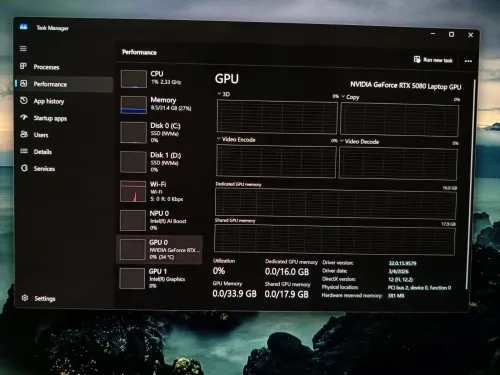
Task: Open the Video Decode engine dropdown
Action: pos(342,141)
